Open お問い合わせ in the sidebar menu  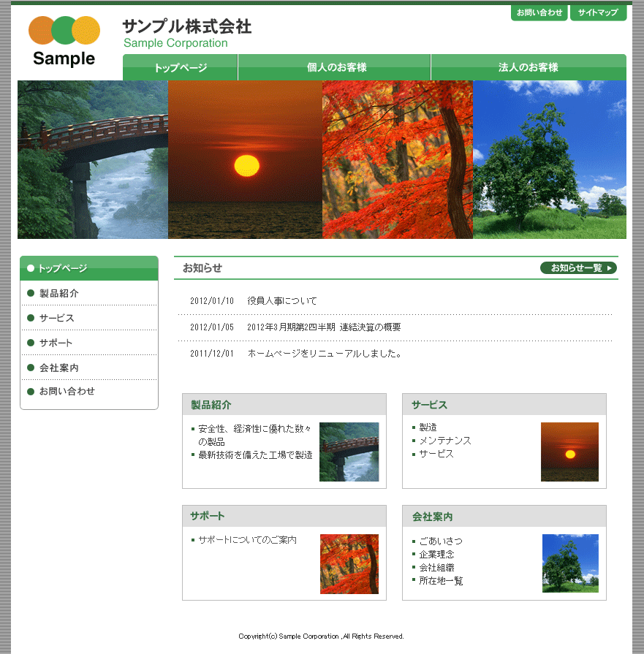click(x=67, y=391)
